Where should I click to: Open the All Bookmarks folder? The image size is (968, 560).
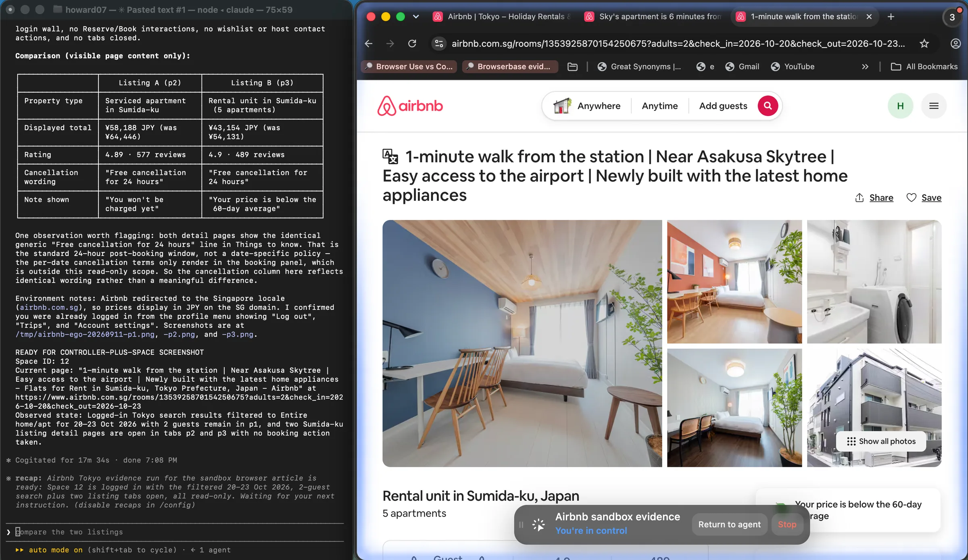click(x=924, y=67)
